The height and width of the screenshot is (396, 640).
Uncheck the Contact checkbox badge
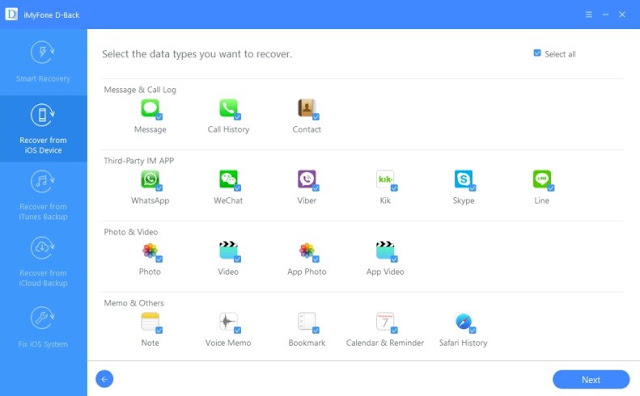point(316,117)
